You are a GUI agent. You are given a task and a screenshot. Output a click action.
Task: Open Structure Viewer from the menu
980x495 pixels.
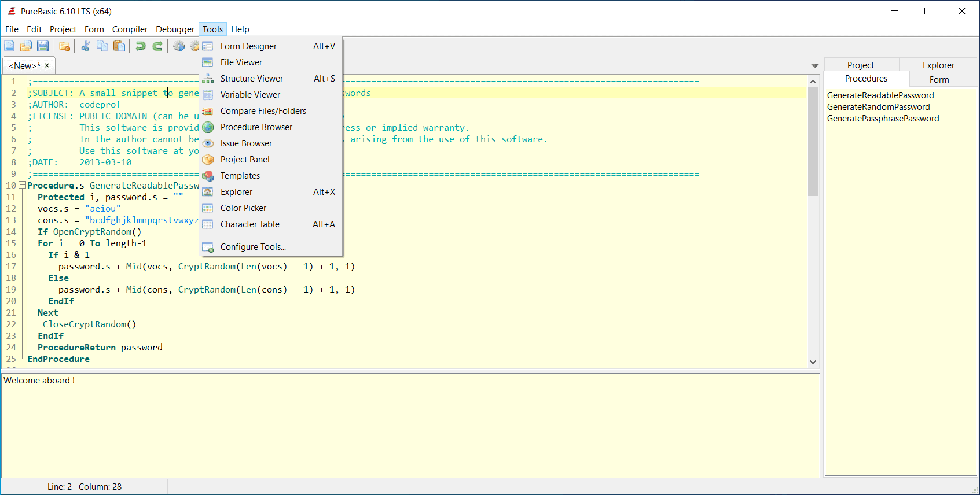pos(271,79)
